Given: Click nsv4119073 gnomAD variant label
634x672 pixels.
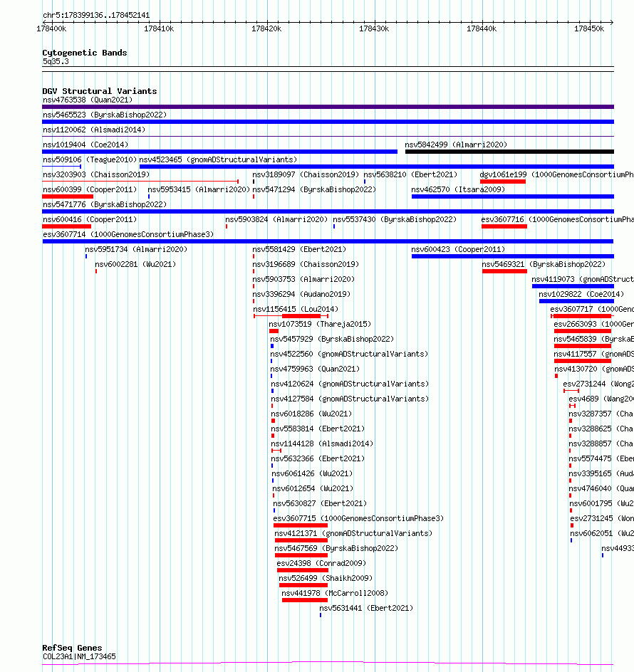Looking at the screenshot, I should [583, 280].
